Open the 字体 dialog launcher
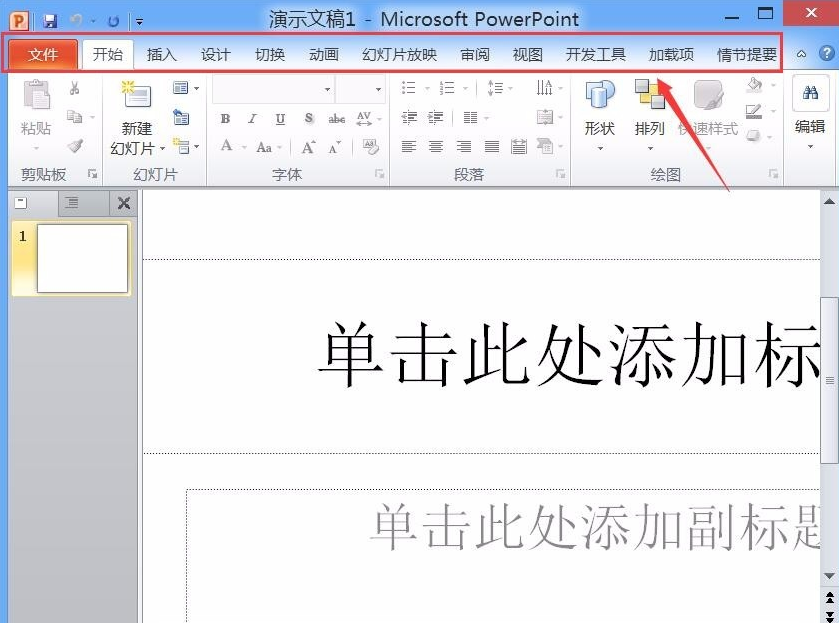839x623 pixels. coord(378,172)
